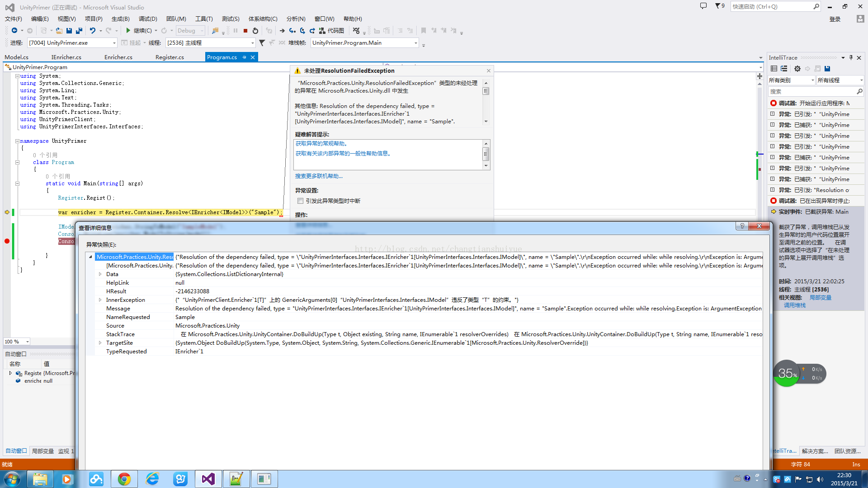Step out of the current method

coord(312,31)
